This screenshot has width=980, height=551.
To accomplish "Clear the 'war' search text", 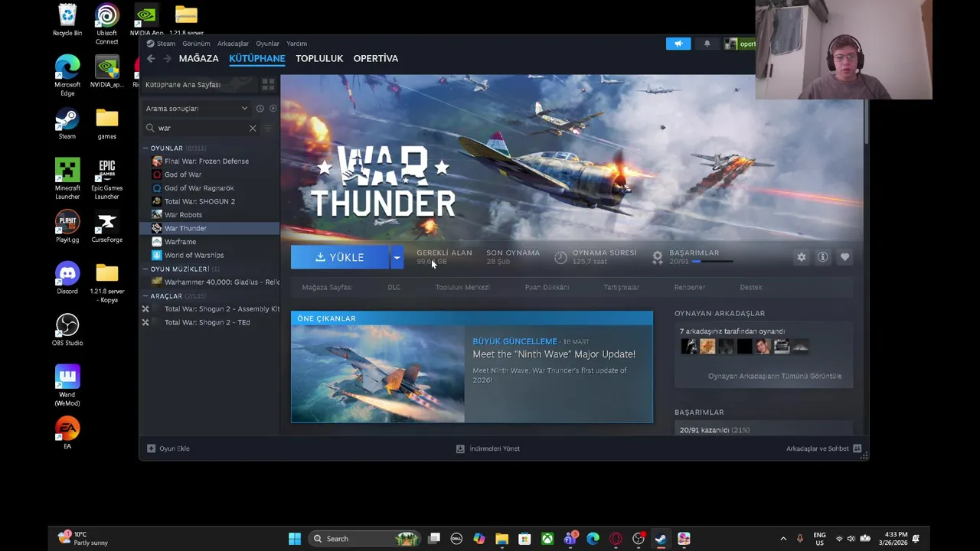I will point(253,128).
